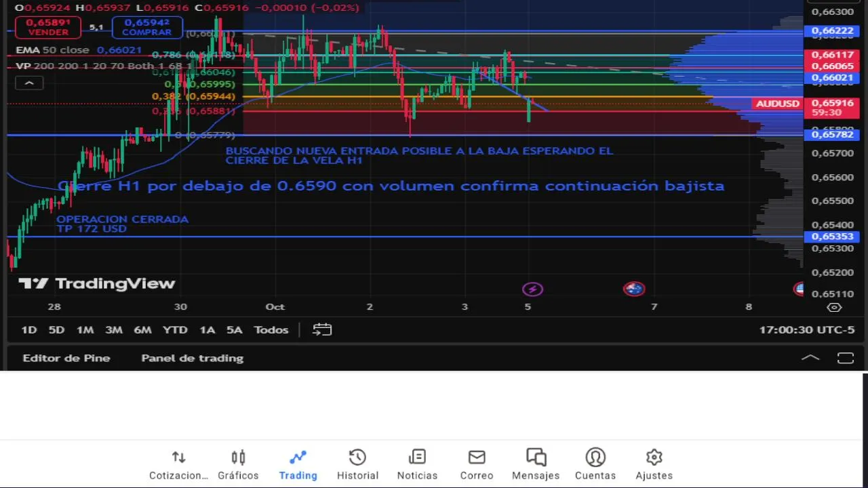Open the Cuentas tab
This screenshot has width=868, height=488.
pos(595,465)
